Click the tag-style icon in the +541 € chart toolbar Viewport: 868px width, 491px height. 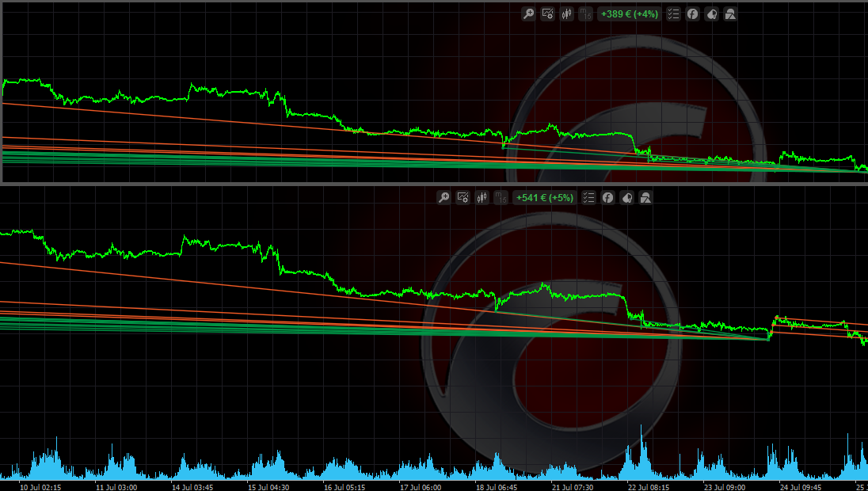click(626, 198)
